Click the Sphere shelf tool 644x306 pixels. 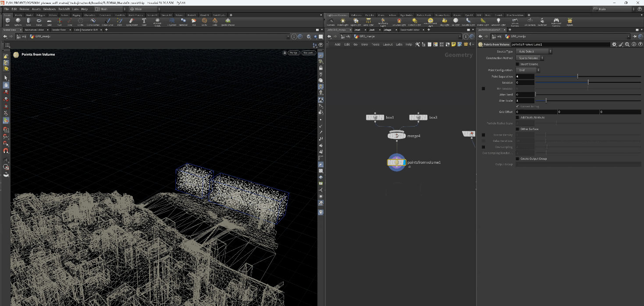pos(18,21)
